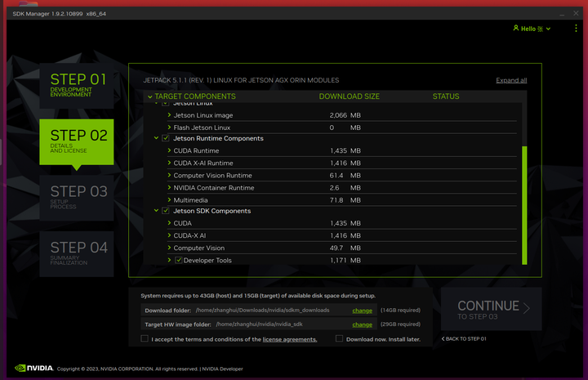The width and height of the screenshot is (588, 380).
Task: Click the Jetson Linux image 2,066 MB value
Action: tap(345, 115)
